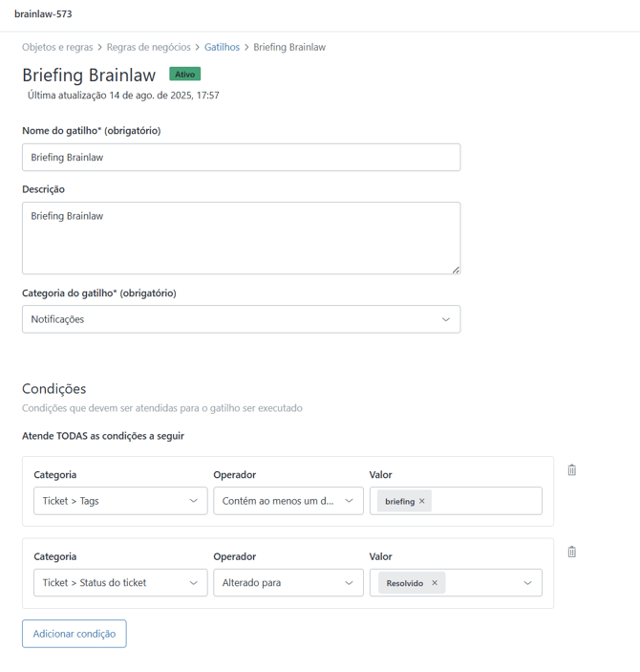The image size is (640, 672).
Task: Focus the Nome do gatilho field
Action: 241,158
